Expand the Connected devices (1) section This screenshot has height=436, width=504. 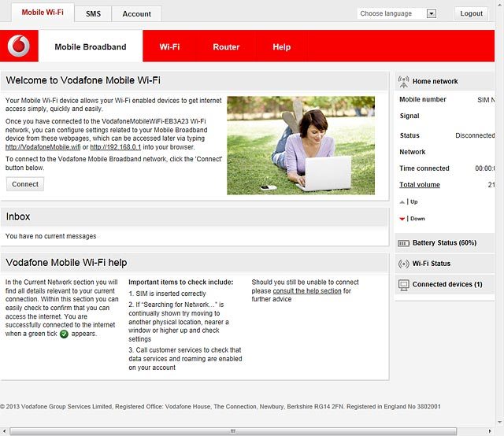tap(444, 284)
